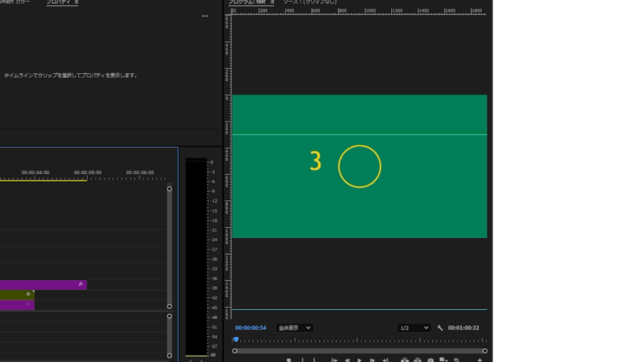The height and width of the screenshot is (362, 644).
Task: Click the fx badge on the olive clip
Action: click(28, 294)
